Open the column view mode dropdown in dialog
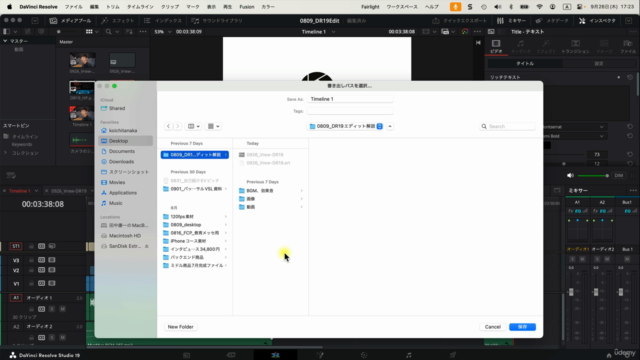640x360 pixels. click(x=193, y=126)
